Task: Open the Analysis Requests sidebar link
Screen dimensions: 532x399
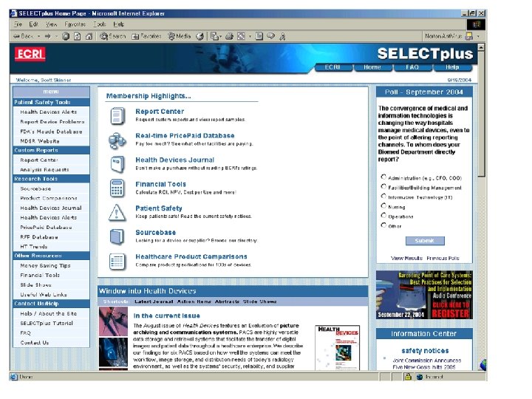Action: click(44, 170)
